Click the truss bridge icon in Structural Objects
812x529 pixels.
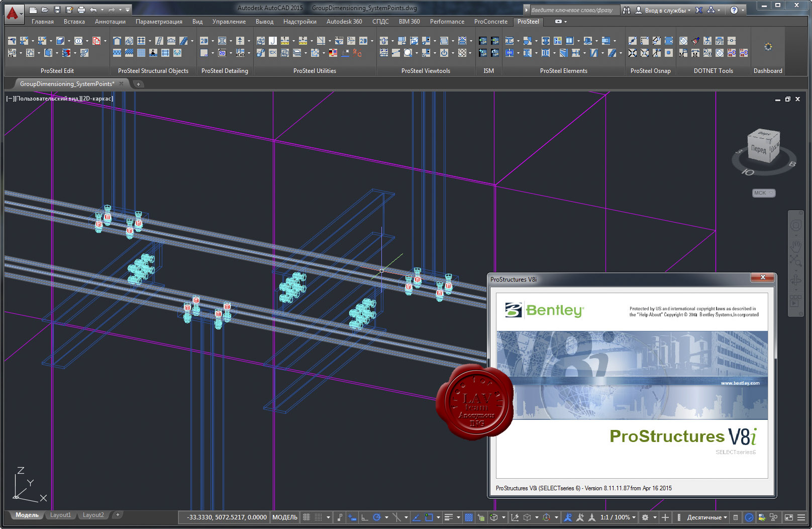pyautogui.click(x=171, y=41)
